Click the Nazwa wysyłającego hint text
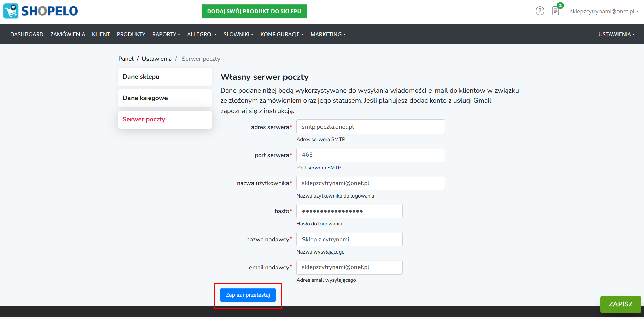 pyautogui.click(x=320, y=252)
